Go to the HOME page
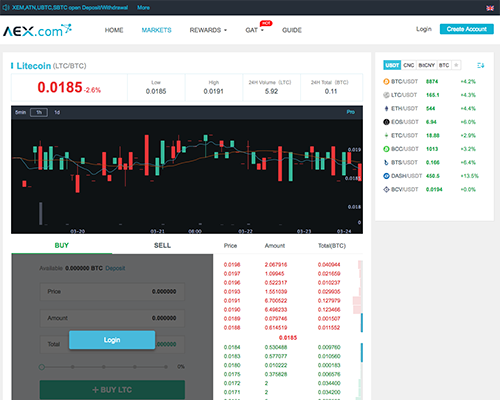 click(114, 30)
